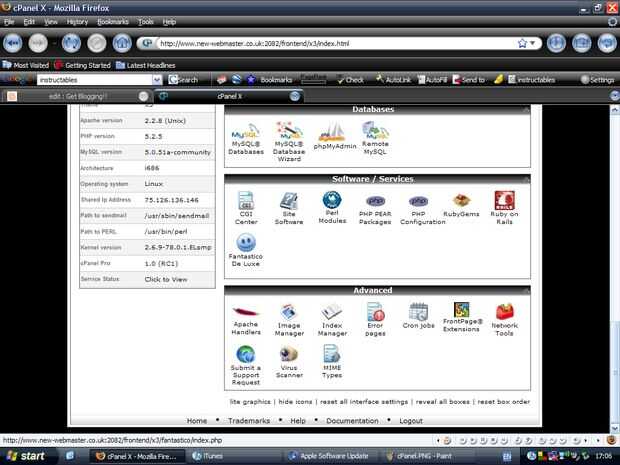Launch Fantastico De Luxe
The width and height of the screenshot is (620, 465).
tap(246, 250)
